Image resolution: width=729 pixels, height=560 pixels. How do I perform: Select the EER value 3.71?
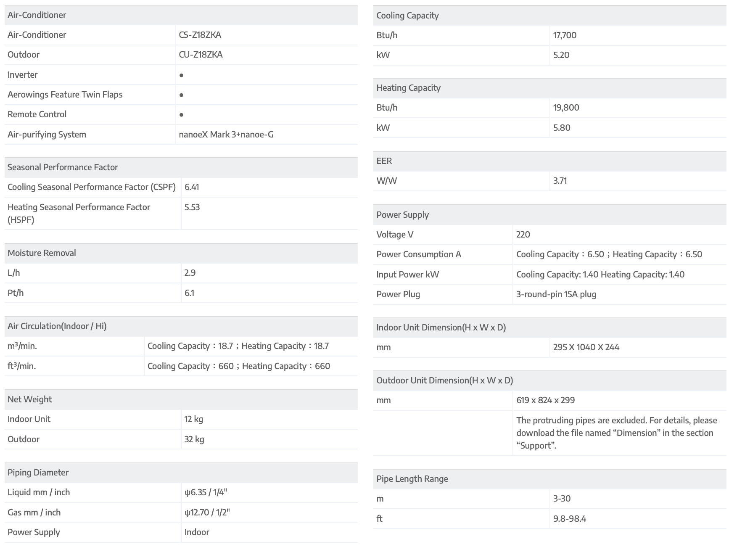click(560, 181)
